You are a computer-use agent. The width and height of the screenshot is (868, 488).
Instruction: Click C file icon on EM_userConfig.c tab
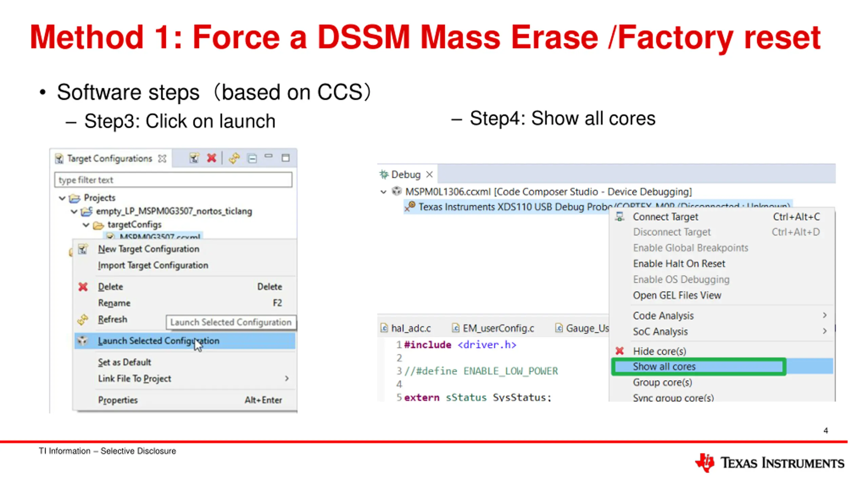pyautogui.click(x=456, y=328)
